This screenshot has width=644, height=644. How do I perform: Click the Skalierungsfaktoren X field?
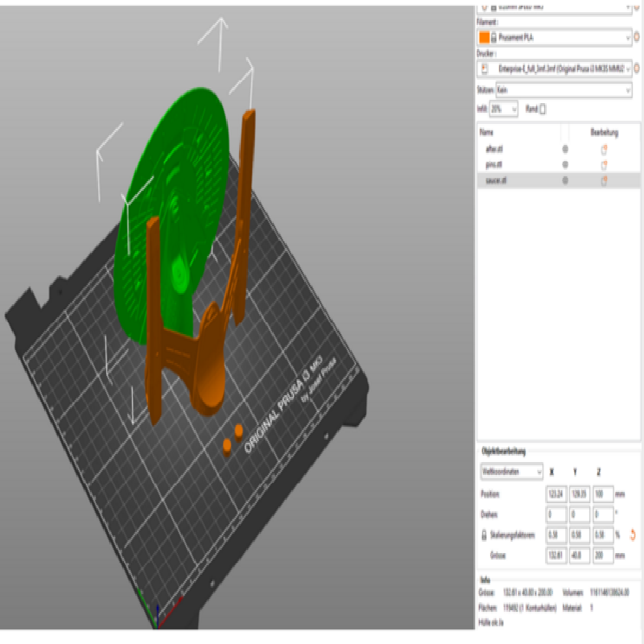click(x=556, y=535)
